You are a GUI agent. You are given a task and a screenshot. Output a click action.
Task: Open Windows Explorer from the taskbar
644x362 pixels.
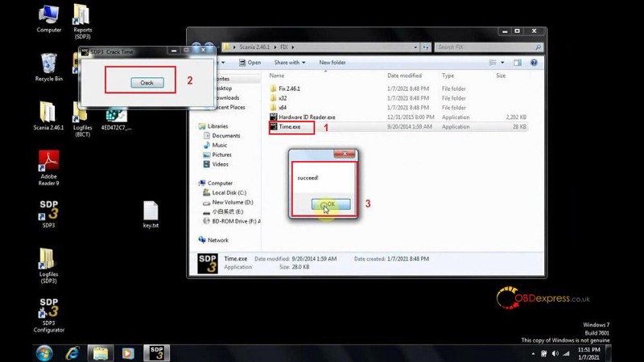point(100,353)
